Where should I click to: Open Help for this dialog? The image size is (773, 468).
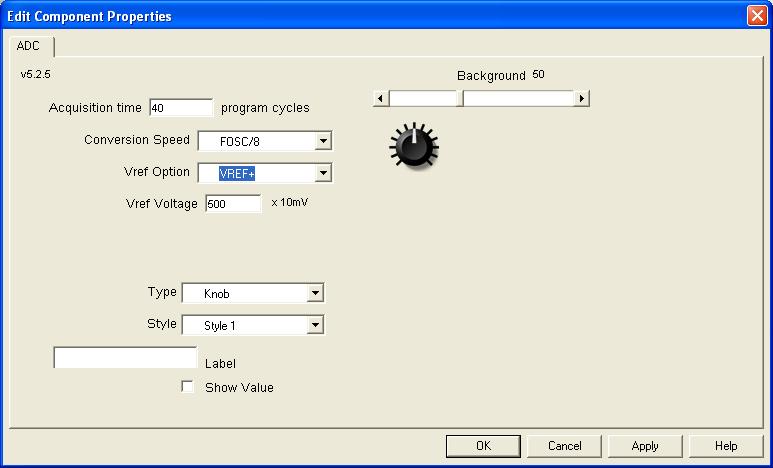pyautogui.click(x=726, y=446)
